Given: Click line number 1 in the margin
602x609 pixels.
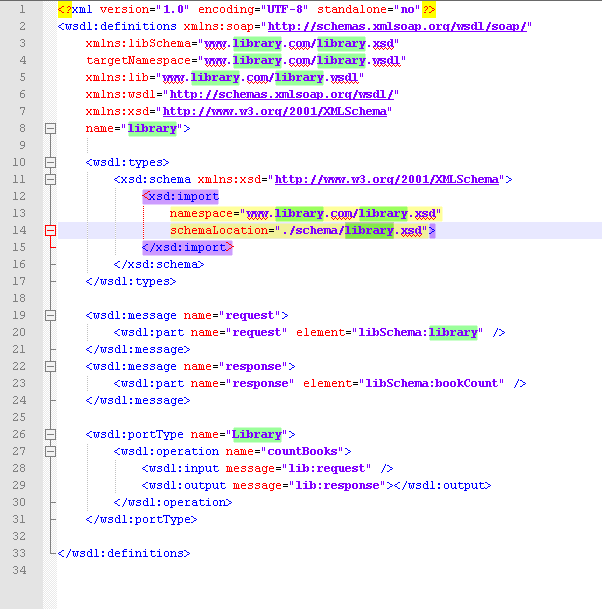Looking at the screenshot, I should pos(22,9).
